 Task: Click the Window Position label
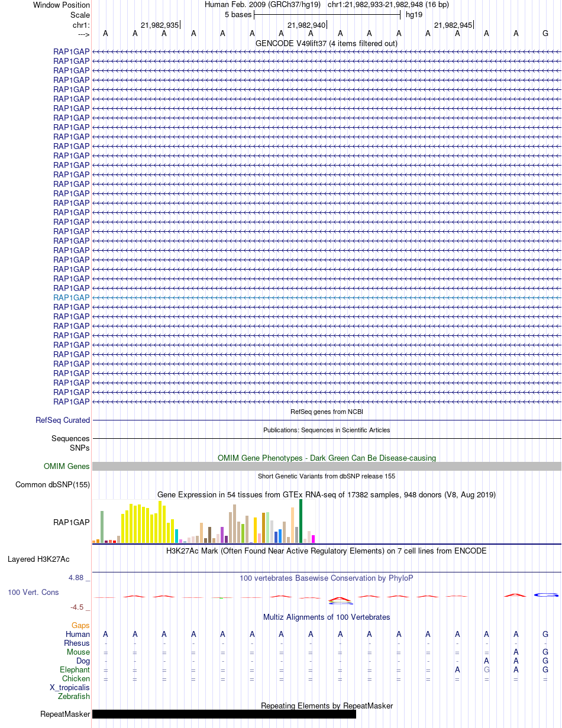coord(62,5)
